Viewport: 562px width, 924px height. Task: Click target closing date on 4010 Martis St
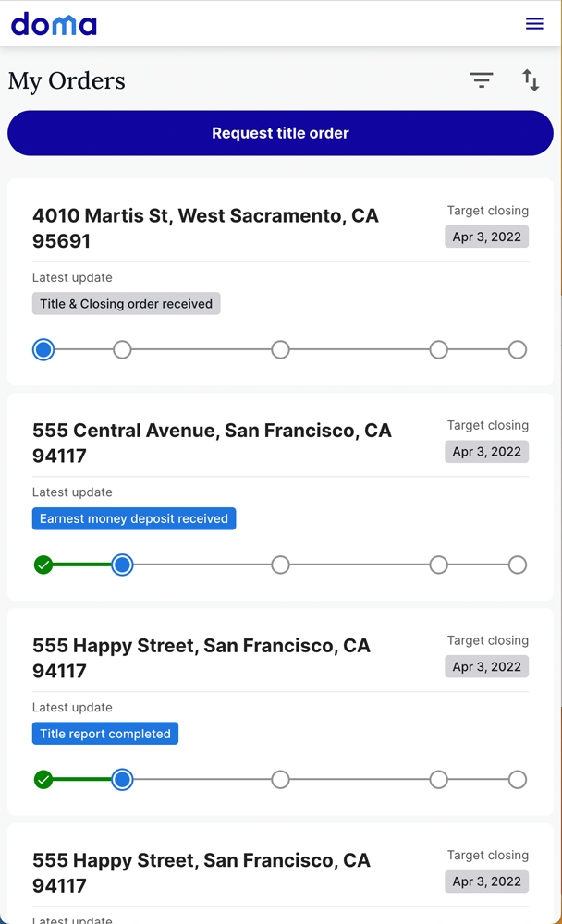click(x=487, y=237)
